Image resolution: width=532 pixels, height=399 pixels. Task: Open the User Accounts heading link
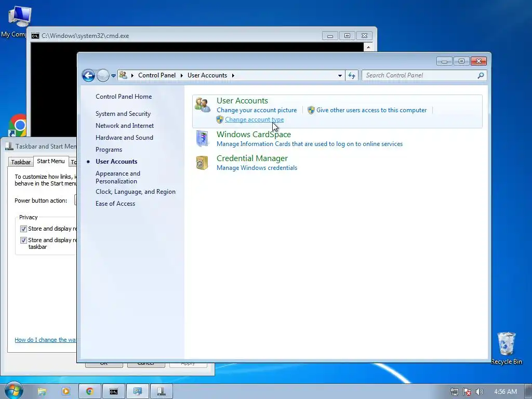point(242,100)
